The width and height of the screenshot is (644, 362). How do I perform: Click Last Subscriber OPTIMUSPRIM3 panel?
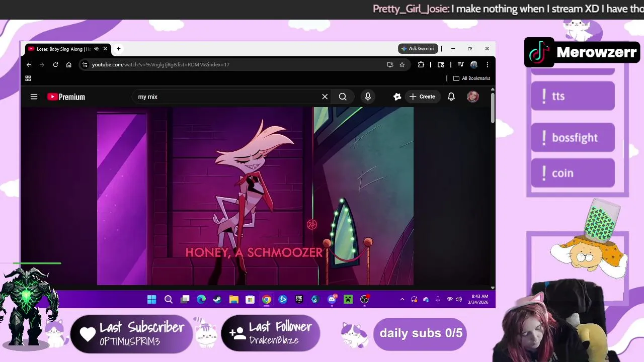tap(132, 334)
